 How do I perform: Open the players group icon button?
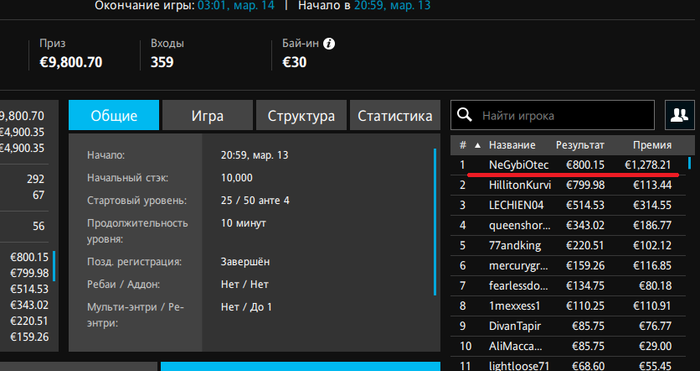click(x=679, y=115)
